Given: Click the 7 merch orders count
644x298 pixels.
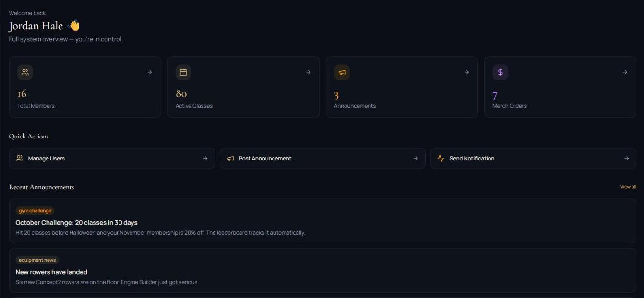Looking at the screenshot, I should click(495, 96).
